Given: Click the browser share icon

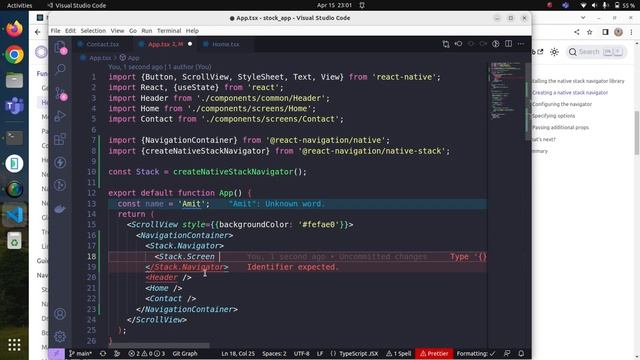Looking at the screenshot, I should click(576, 32).
